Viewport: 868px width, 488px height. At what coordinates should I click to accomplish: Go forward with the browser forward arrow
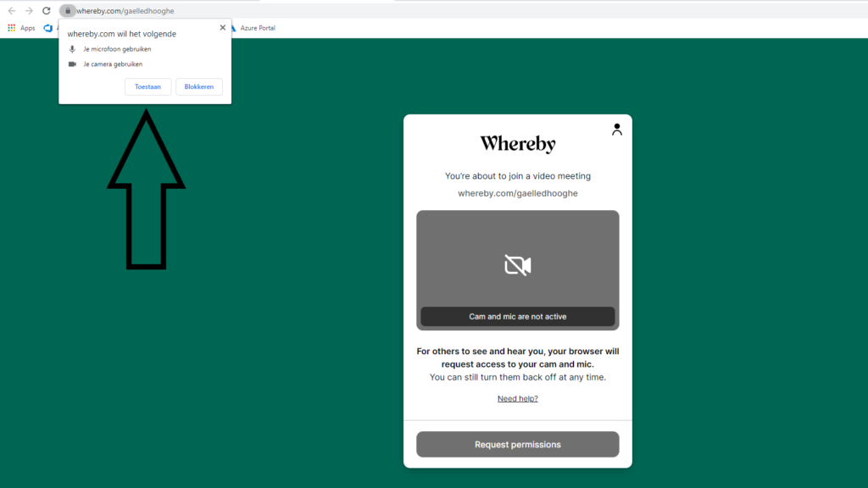(x=29, y=10)
